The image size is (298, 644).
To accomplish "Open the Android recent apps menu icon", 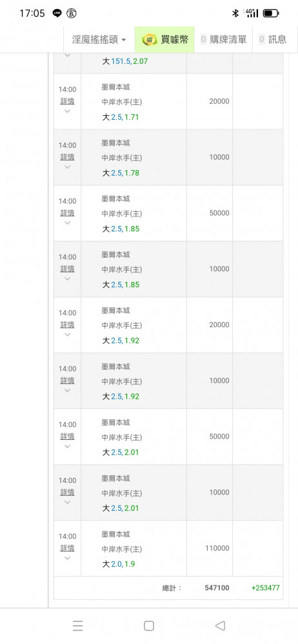I will [78, 625].
